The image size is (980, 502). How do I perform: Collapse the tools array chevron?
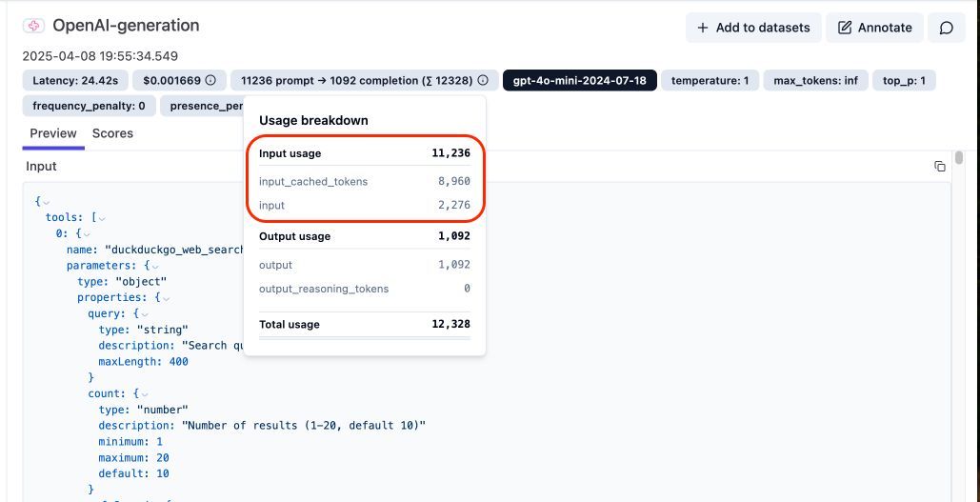click(102, 218)
